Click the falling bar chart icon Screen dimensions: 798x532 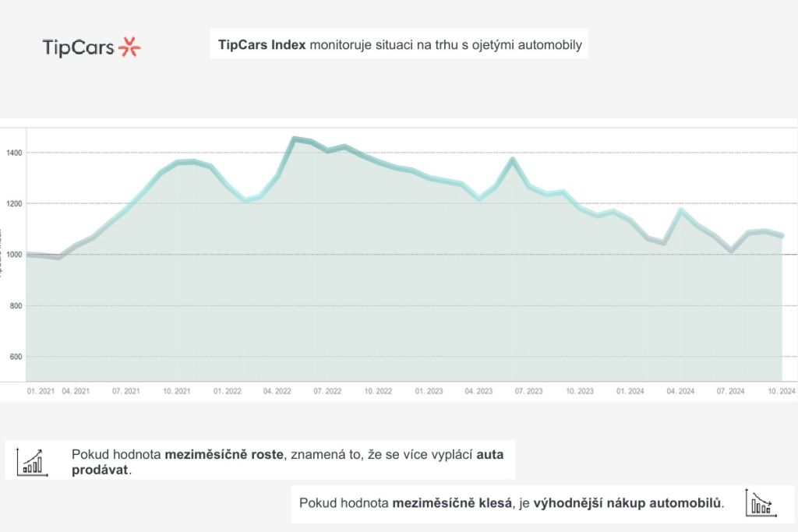(757, 503)
